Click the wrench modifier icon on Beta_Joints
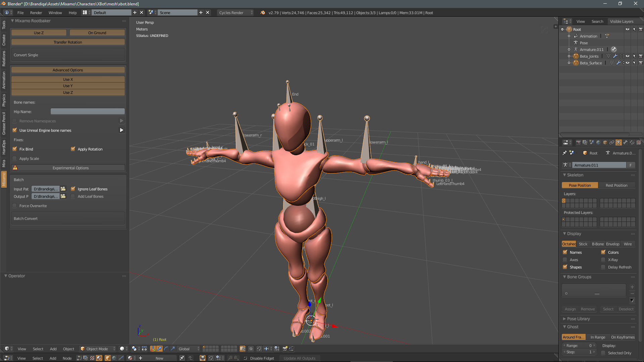 pos(615,56)
